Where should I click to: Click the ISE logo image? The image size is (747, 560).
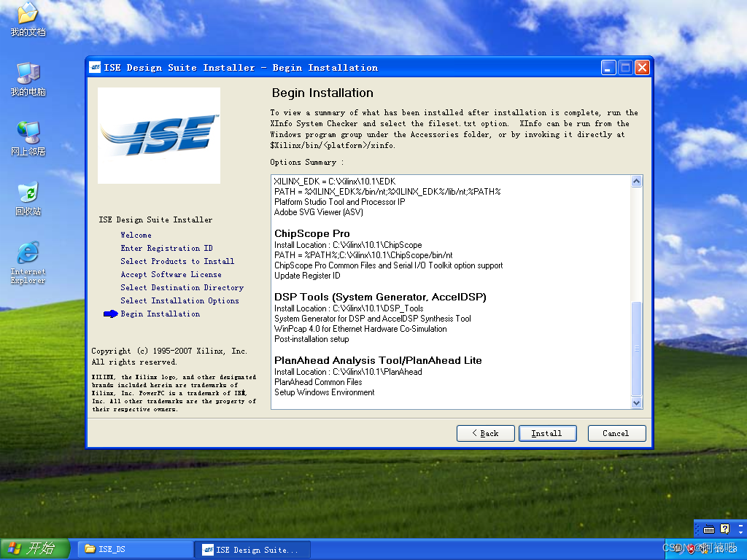(x=159, y=135)
